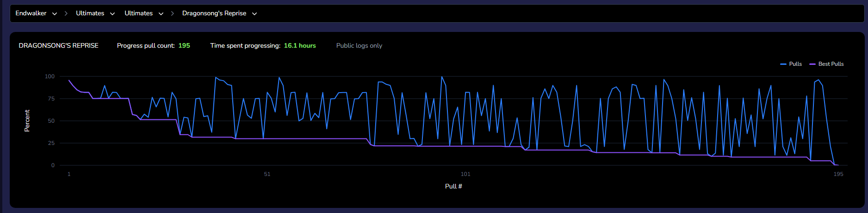Viewport: 868px width, 213px height.
Task: Click the 195 progress pull count value
Action: (x=184, y=45)
